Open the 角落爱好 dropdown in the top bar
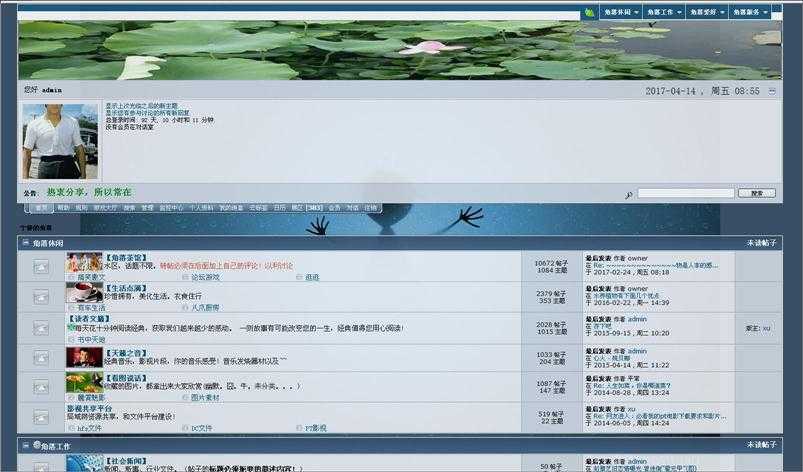Screen dimensions: 803x472 (707, 12)
